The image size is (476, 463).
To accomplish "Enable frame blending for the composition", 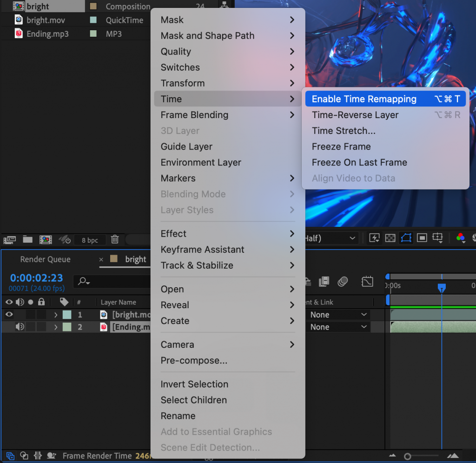I will tap(324, 281).
